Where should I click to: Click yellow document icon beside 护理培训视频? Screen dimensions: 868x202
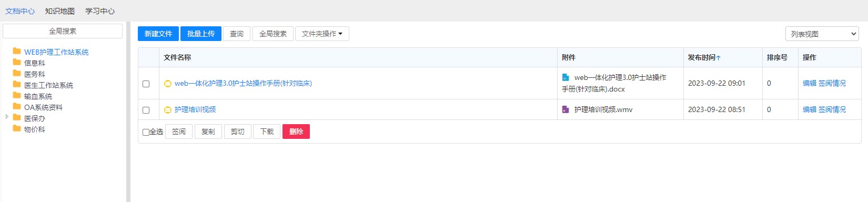168,109
